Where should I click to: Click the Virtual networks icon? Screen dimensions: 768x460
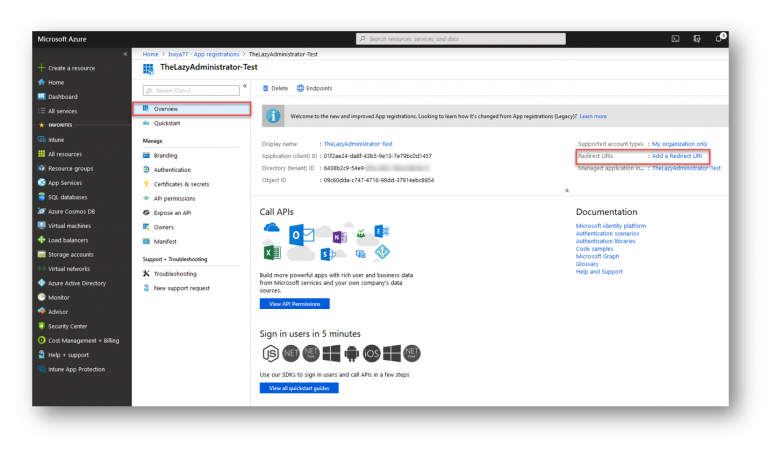pyautogui.click(x=42, y=268)
